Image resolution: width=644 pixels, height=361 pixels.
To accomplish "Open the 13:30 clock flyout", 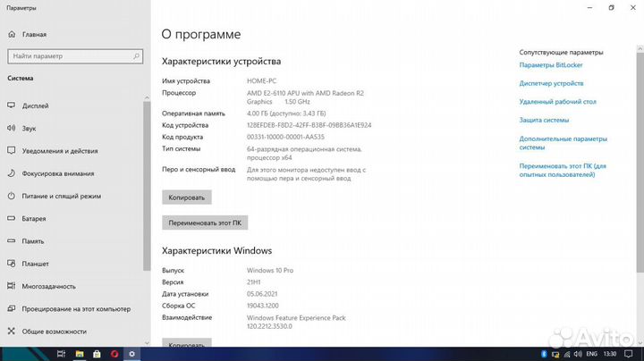I will (x=610, y=354).
